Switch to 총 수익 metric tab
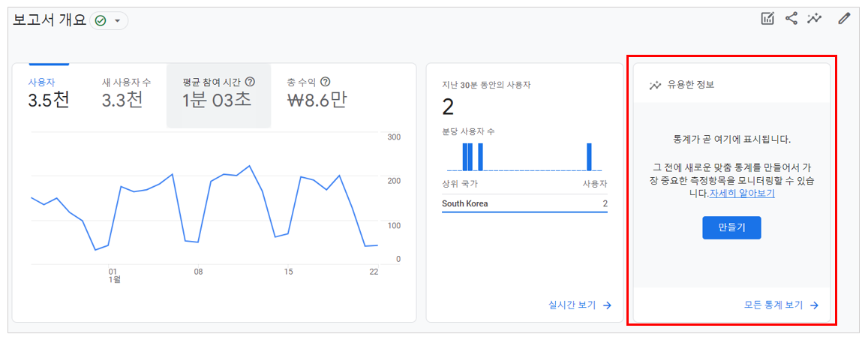Image resolution: width=868 pixels, height=340 pixels. click(317, 95)
